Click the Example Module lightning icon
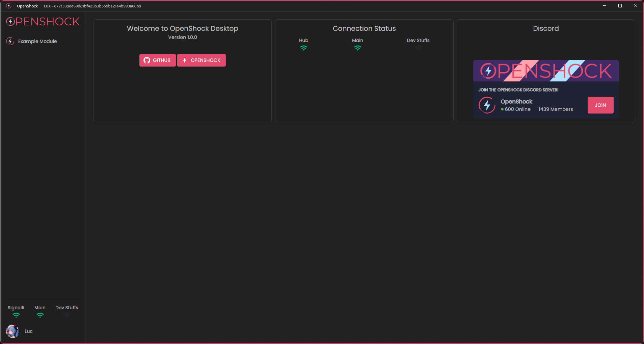Viewport: 644px width, 344px height. coord(10,41)
